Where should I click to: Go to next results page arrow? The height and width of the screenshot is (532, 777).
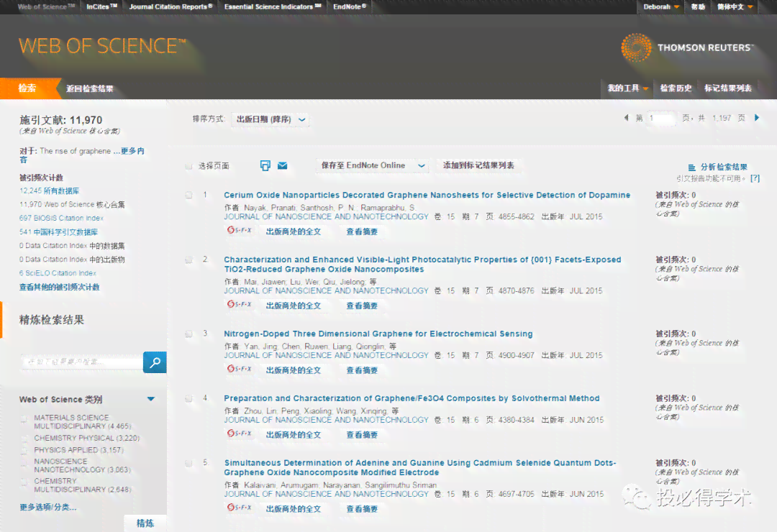coord(757,118)
